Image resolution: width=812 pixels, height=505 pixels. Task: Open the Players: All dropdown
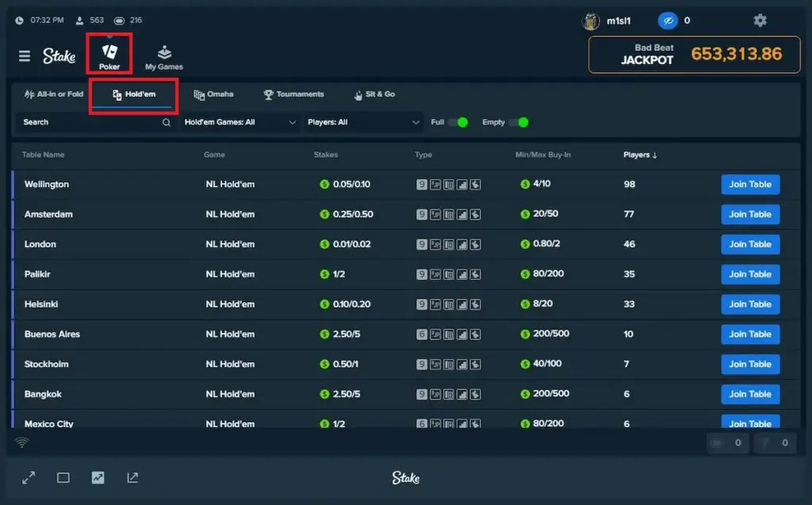pyautogui.click(x=363, y=122)
